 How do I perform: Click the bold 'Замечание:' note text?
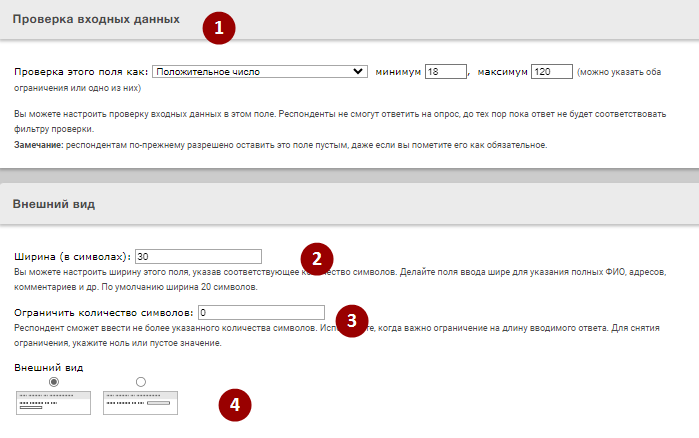[40, 146]
